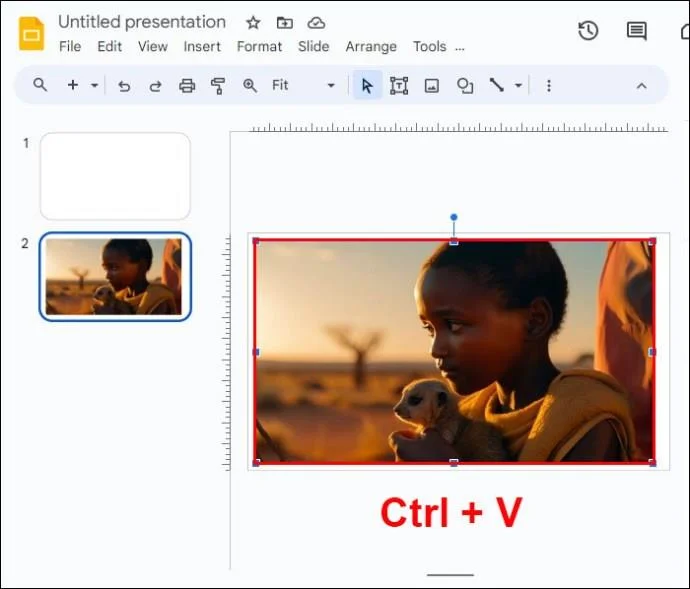Image resolution: width=690 pixels, height=589 pixels.
Task: Click the top-middle image resize handle
Action: click(454, 241)
